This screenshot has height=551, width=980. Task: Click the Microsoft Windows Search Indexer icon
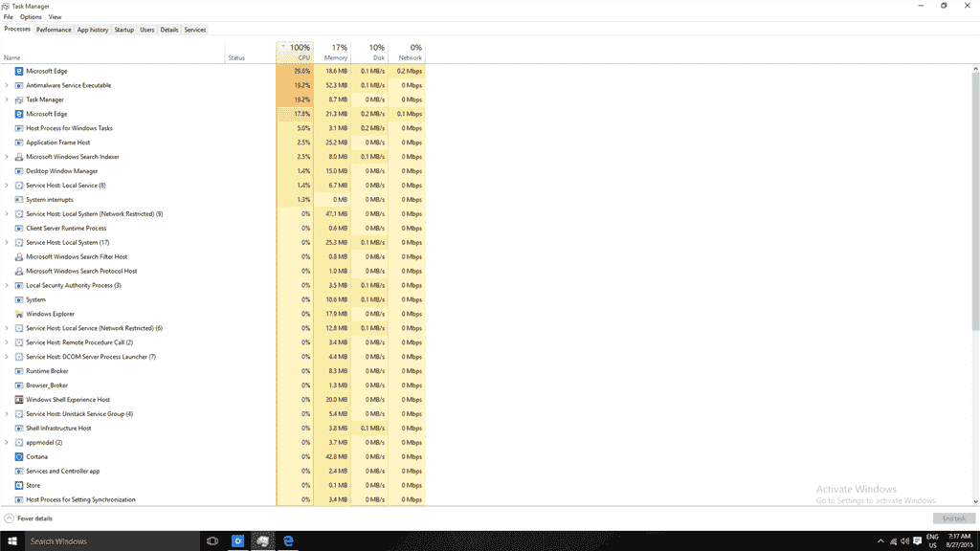[19, 157]
